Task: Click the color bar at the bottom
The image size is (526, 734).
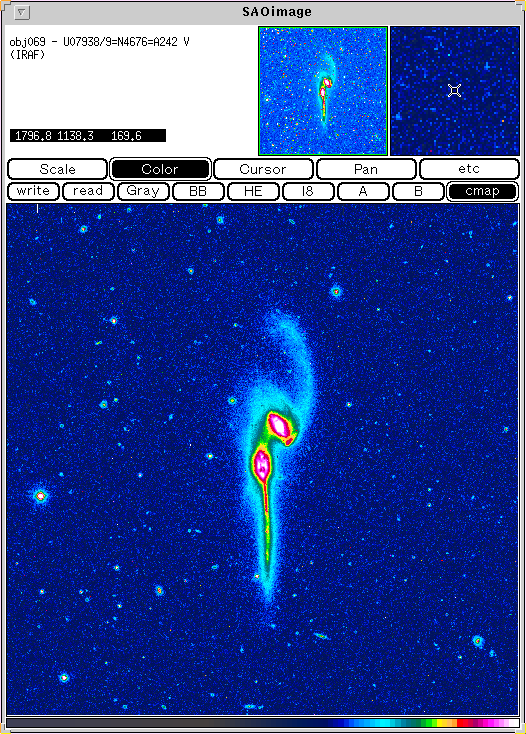Action: (263, 723)
